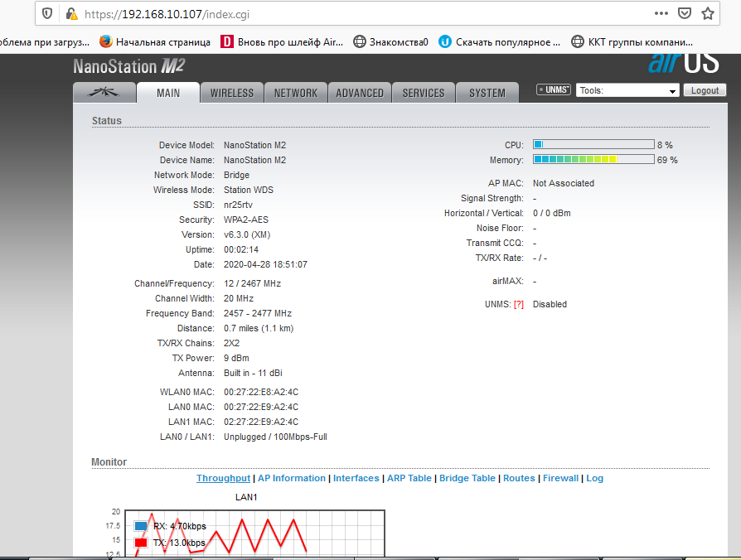Image resolution: width=741 pixels, height=560 pixels.
Task: Bookmark this page with the star icon
Action: coord(708,13)
